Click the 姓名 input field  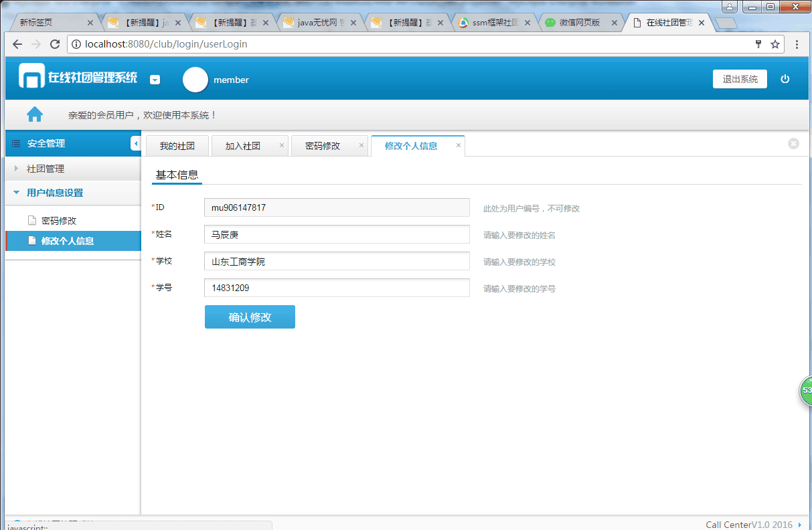(337, 235)
